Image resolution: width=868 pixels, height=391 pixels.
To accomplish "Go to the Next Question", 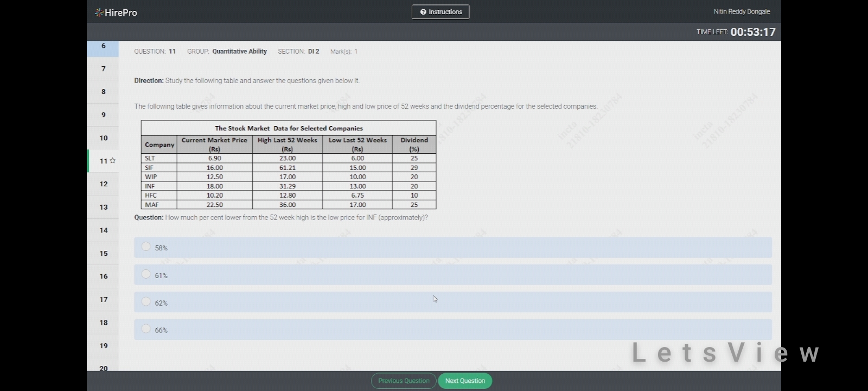I will (x=465, y=381).
